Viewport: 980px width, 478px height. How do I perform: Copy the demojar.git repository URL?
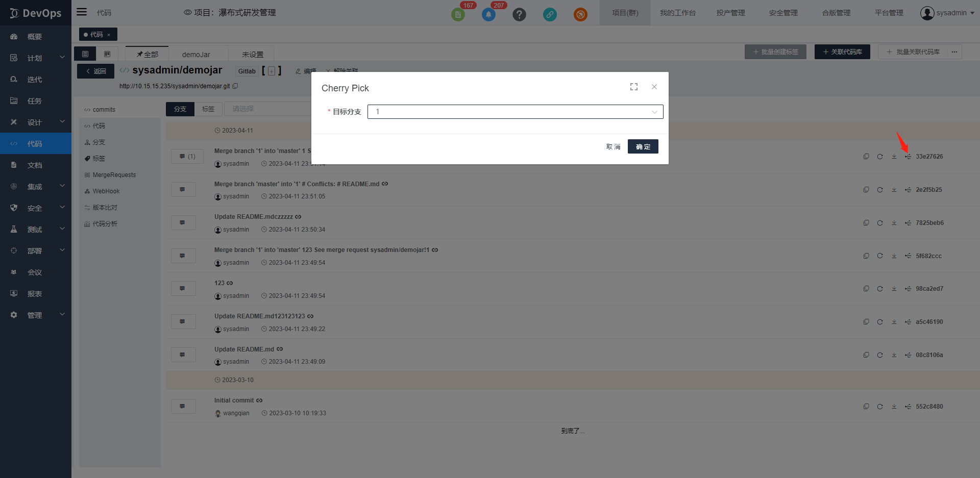coord(235,86)
